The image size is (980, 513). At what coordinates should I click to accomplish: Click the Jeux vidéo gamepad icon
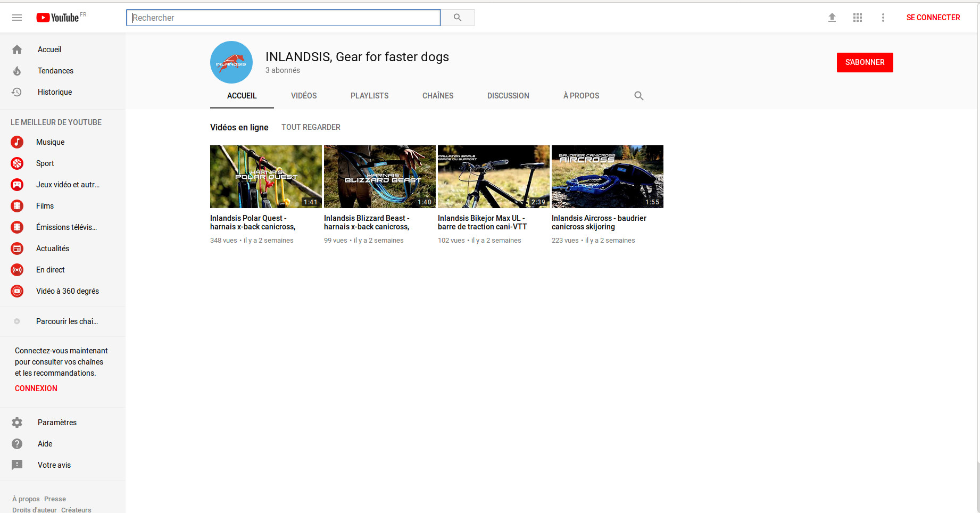click(x=17, y=185)
